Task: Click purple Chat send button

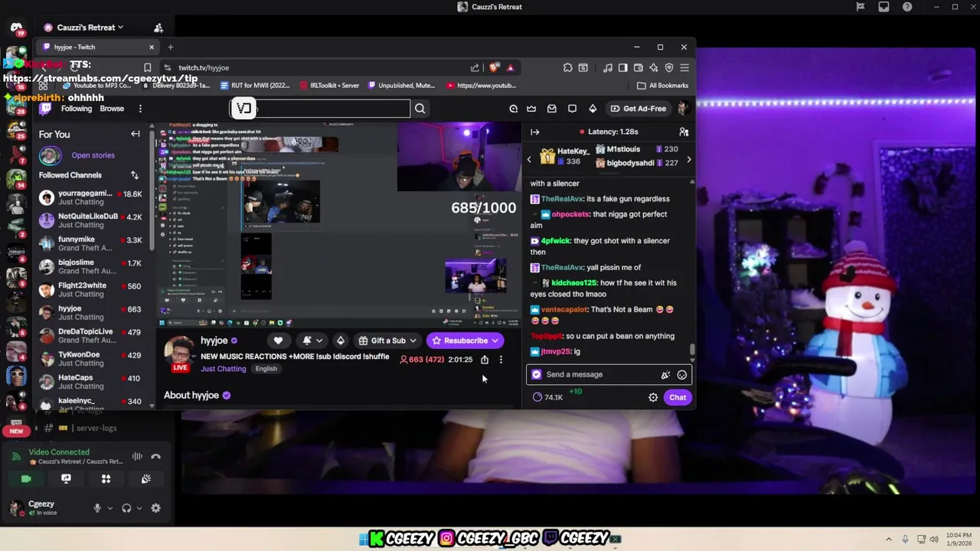Action: [678, 398]
